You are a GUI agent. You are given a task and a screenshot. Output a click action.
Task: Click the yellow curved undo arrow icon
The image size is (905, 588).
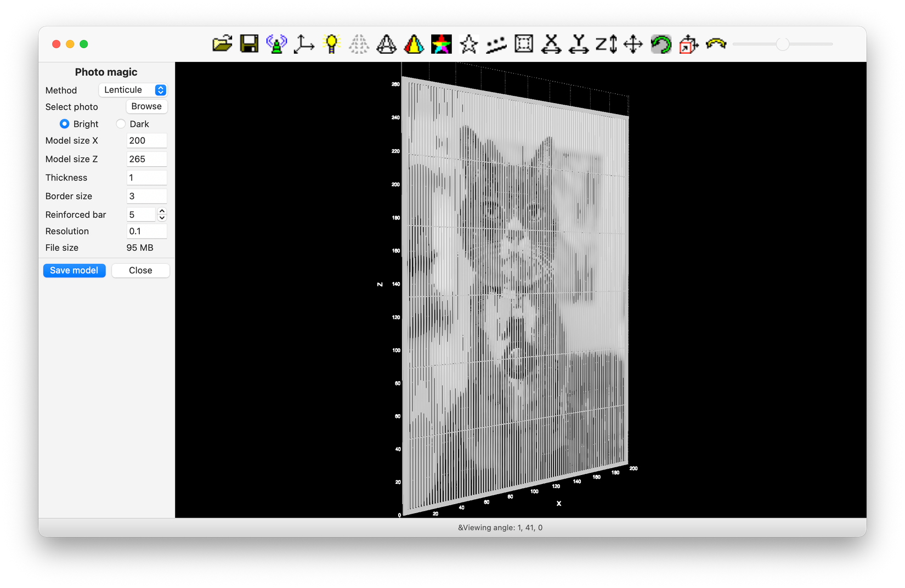tap(716, 44)
